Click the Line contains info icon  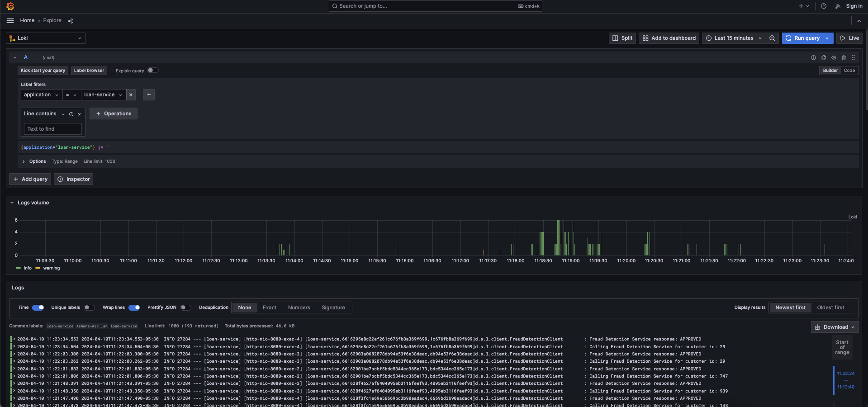[x=71, y=114]
